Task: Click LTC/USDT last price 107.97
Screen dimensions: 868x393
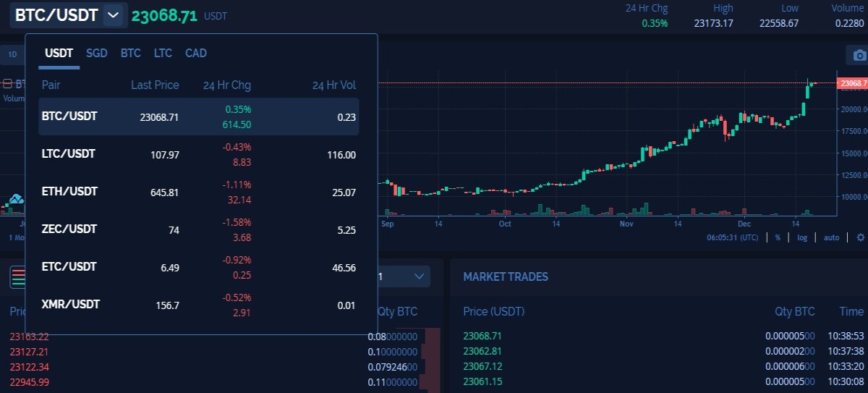Action: tap(163, 155)
